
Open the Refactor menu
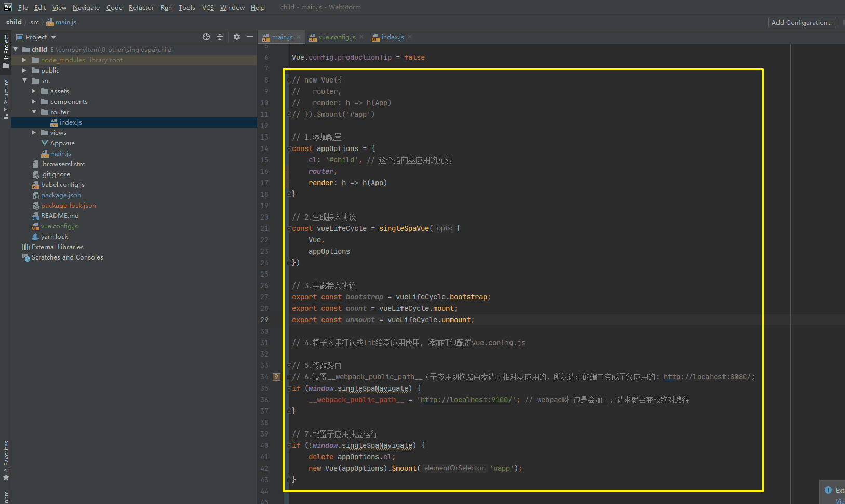tap(141, 7)
